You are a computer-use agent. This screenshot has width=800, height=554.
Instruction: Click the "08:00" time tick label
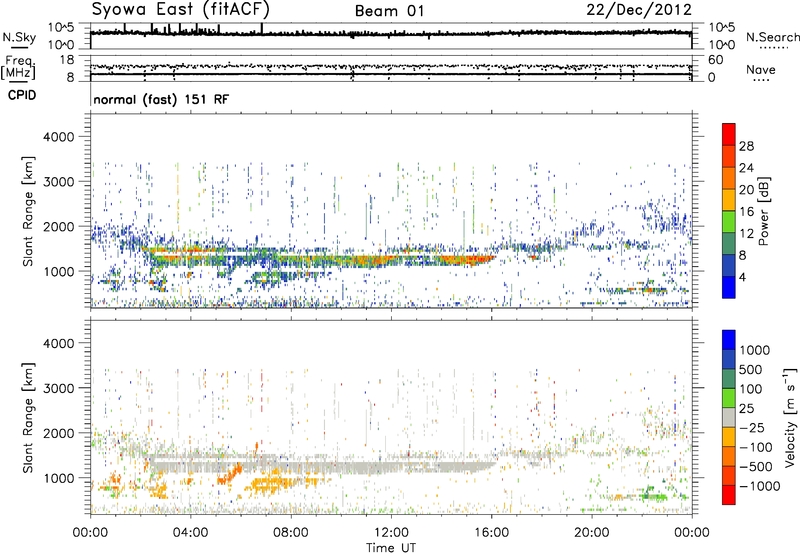pyautogui.click(x=291, y=533)
